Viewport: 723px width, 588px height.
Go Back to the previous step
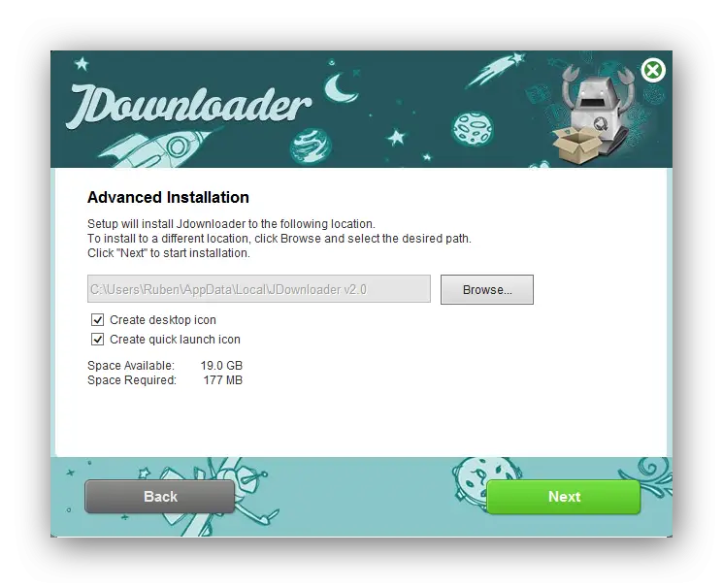click(160, 497)
